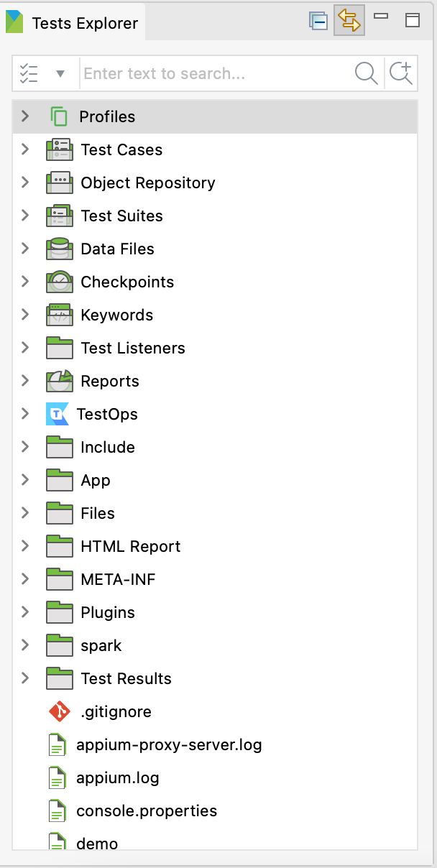Screen dimensions: 437x868
Task: Select console.properties file
Action: [147, 811]
